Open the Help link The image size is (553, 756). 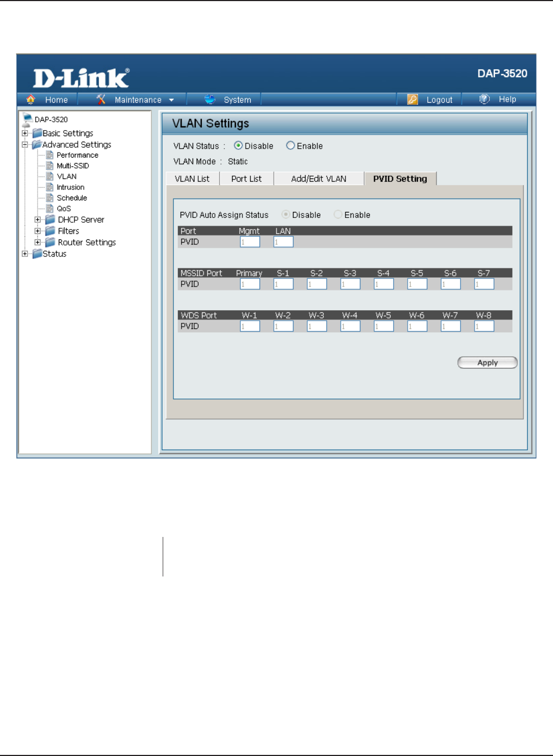pos(507,99)
